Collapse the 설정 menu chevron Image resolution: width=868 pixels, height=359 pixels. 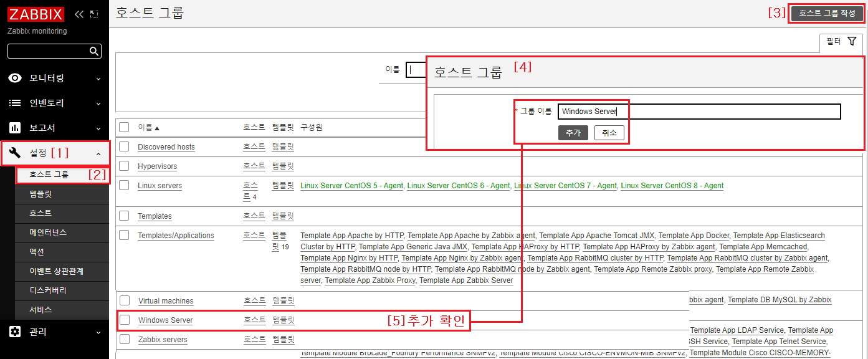pos(98,153)
